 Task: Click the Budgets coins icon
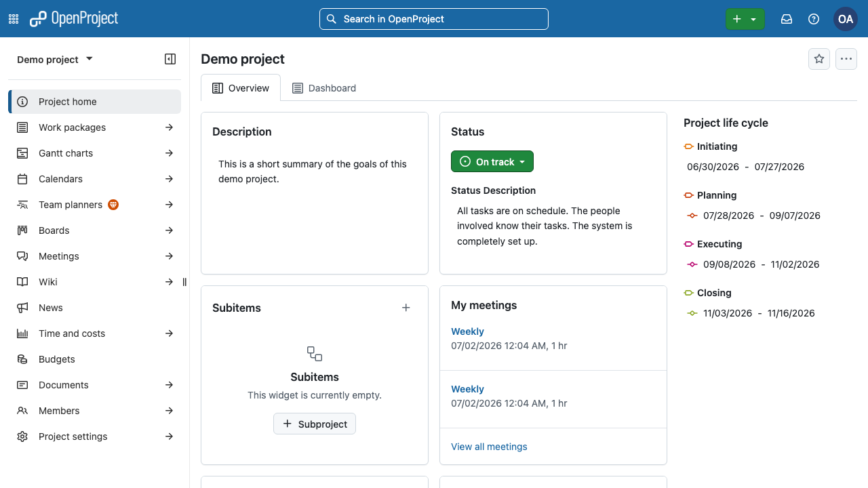[x=22, y=359]
